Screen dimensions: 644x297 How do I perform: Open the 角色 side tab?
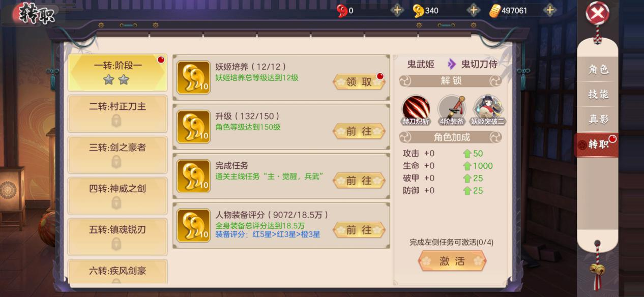(598, 70)
